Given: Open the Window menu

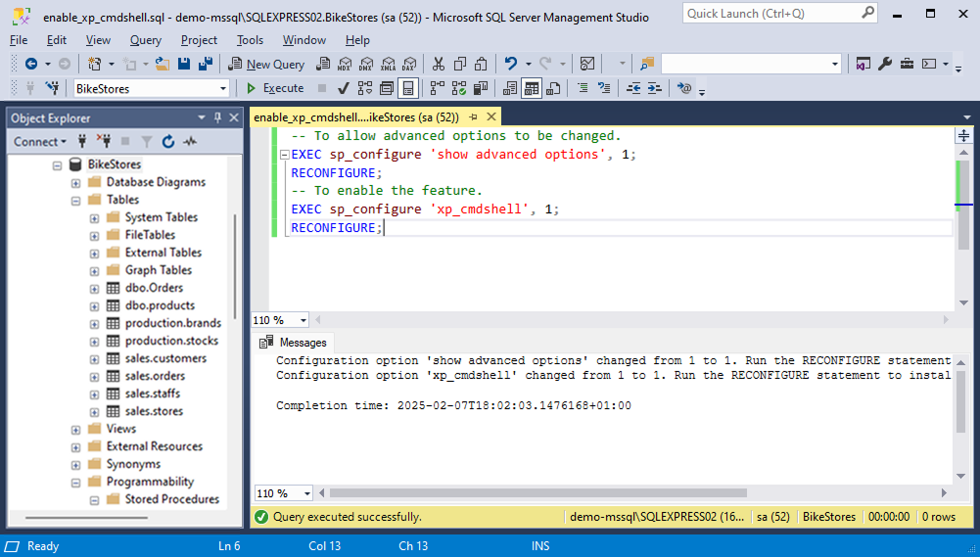Looking at the screenshot, I should tap(304, 40).
